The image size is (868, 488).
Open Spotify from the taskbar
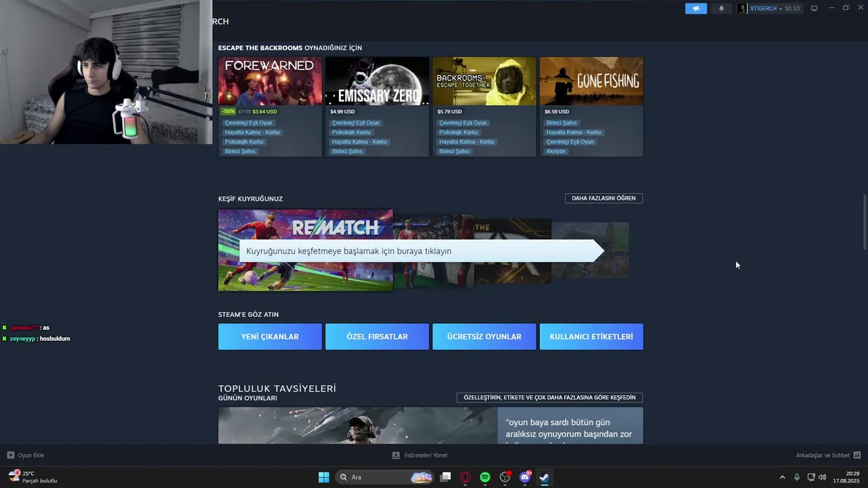click(x=485, y=477)
